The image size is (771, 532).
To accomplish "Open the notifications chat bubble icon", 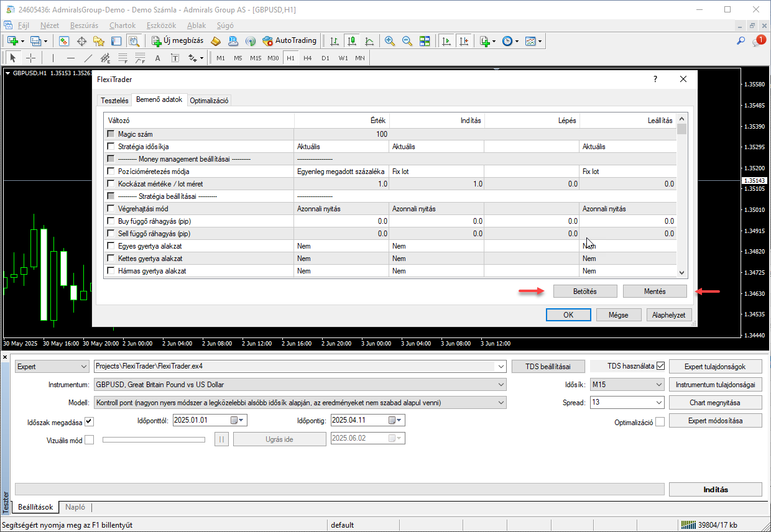I will 758,41.
